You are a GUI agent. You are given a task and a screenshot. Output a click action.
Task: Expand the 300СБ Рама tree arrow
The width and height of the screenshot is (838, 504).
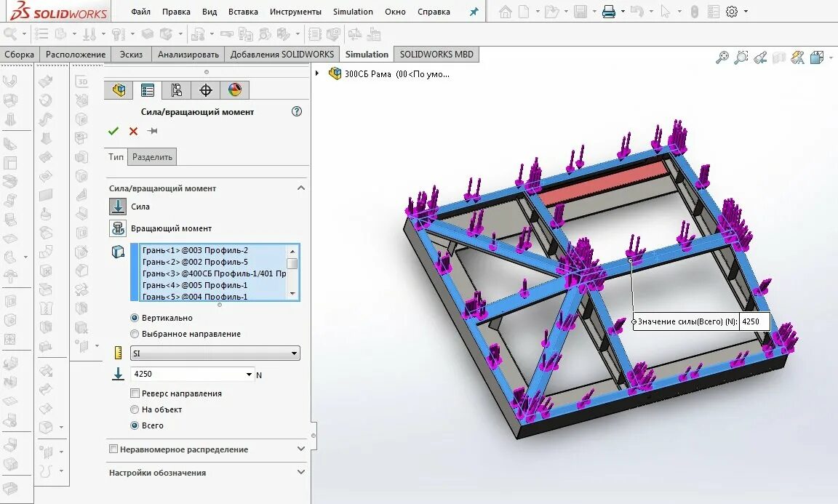point(317,73)
